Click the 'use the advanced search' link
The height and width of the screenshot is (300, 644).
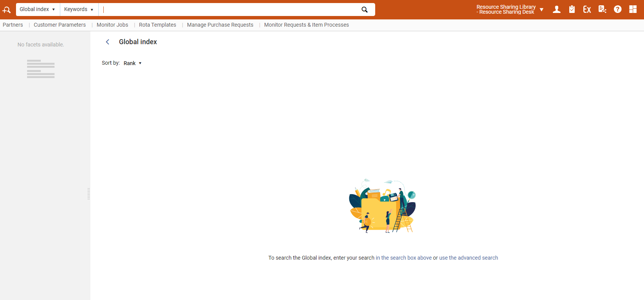(x=468, y=258)
